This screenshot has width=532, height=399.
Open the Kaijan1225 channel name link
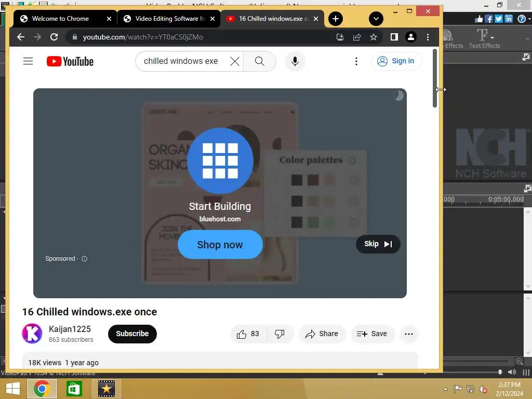pyautogui.click(x=70, y=329)
